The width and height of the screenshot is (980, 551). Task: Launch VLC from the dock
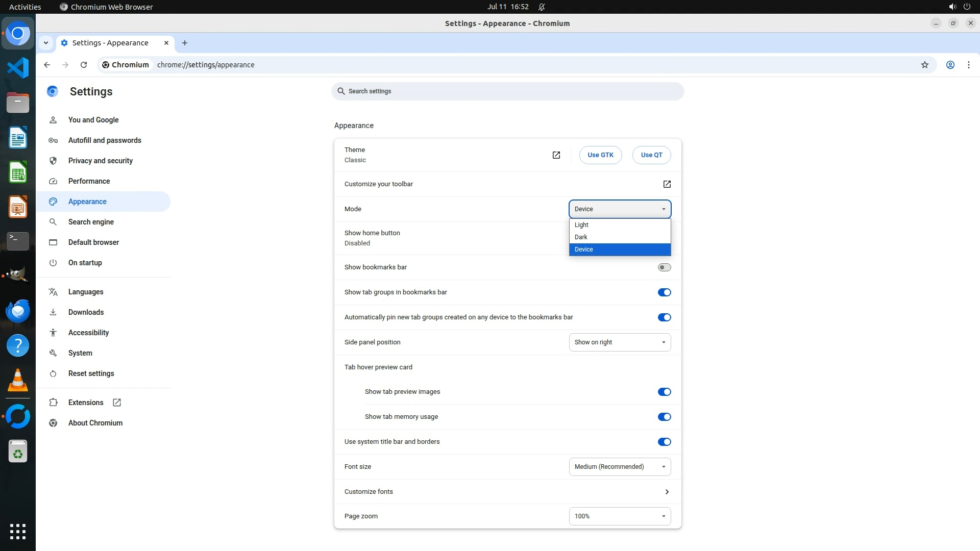point(18,380)
